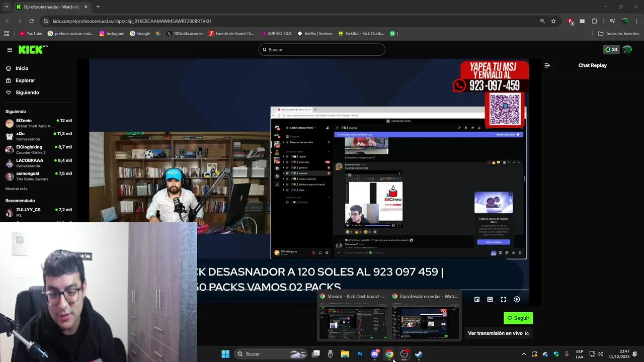Open the Chrome zoom magnifier icon
This screenshot has height=362, width=644.
(542, 21)
